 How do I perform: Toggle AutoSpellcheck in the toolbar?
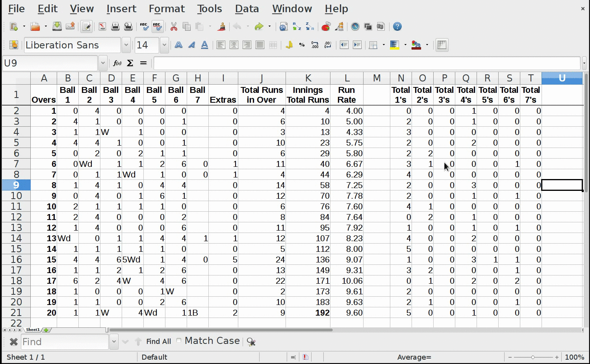pyautogui.click(x=158, y=27)
